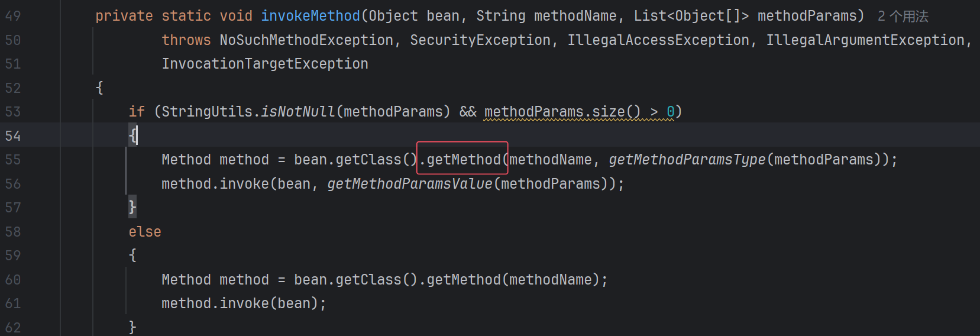Click the isNotNull method call
980x336 pixels.
(x=298, y=112)
